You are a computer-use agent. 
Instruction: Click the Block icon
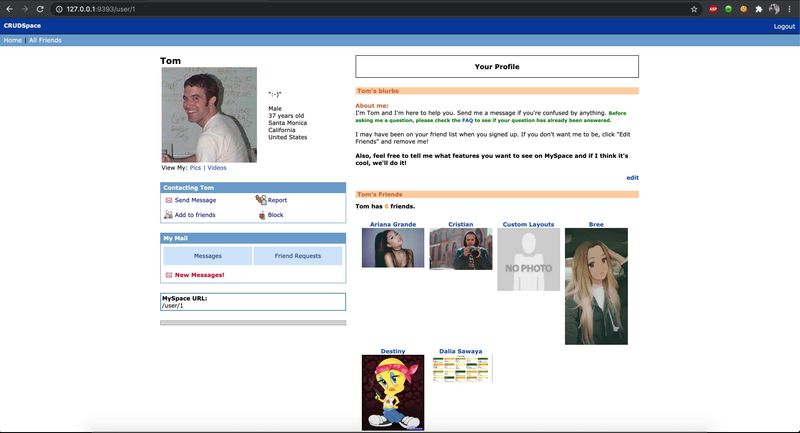pyautogui.click(x=262, y=215)
